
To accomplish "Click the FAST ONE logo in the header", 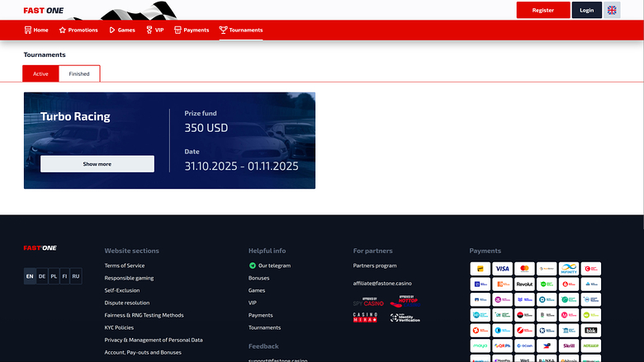I will (44, 10).
